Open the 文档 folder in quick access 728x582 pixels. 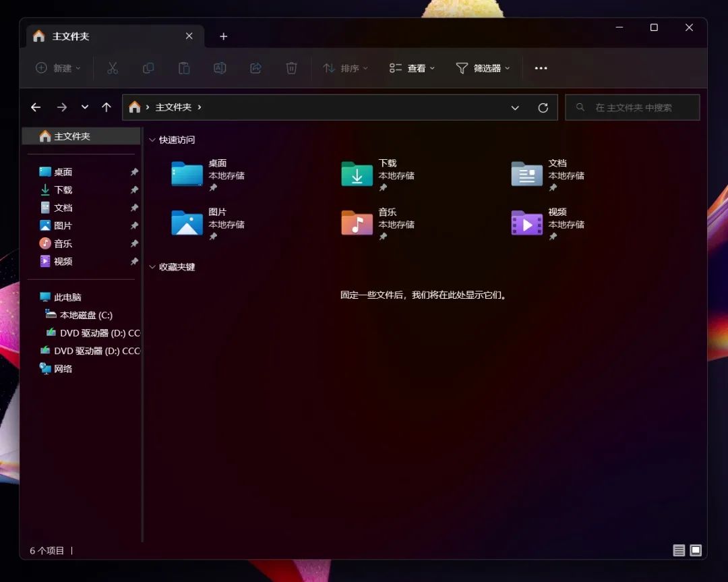548,175
